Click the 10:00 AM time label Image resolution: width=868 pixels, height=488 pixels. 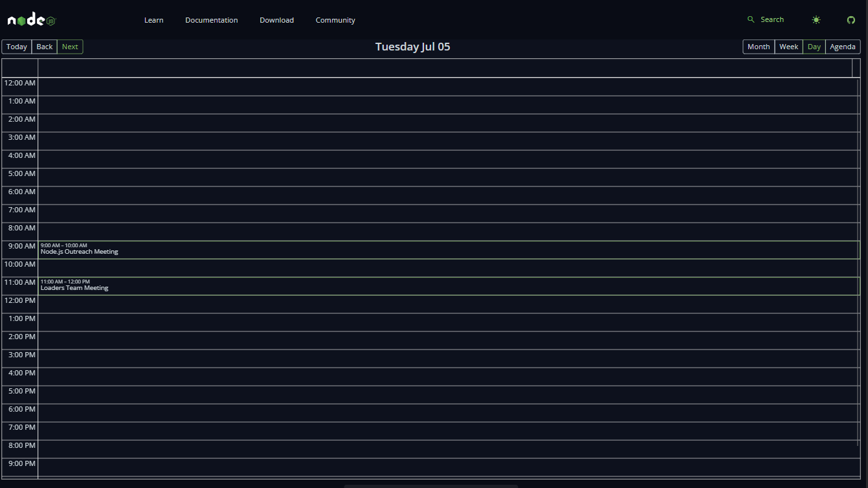[20, 264]
